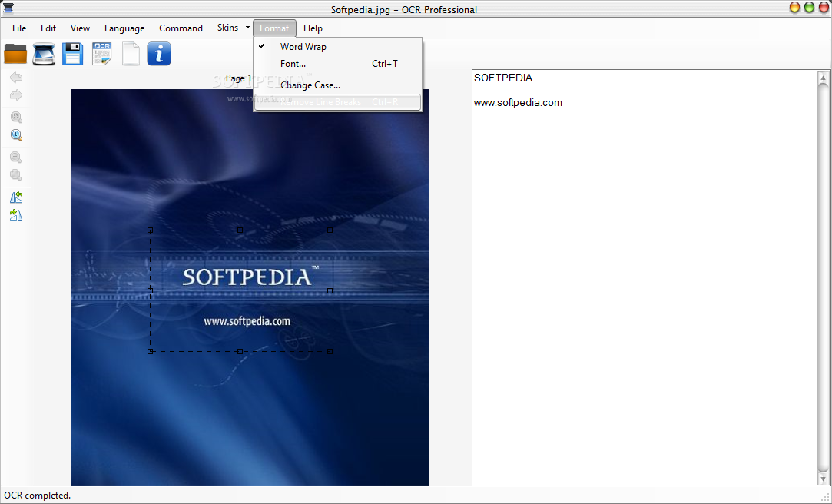The width and height of the screenshot is (832, 504).
Task: Save text with the floppy disk icon
Action: point(73,54)
